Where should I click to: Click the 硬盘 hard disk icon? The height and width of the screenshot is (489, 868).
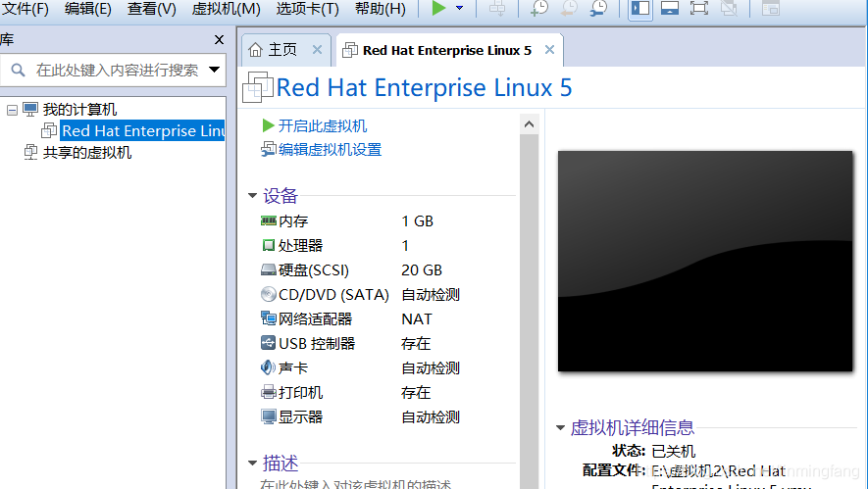coord(269,269)
